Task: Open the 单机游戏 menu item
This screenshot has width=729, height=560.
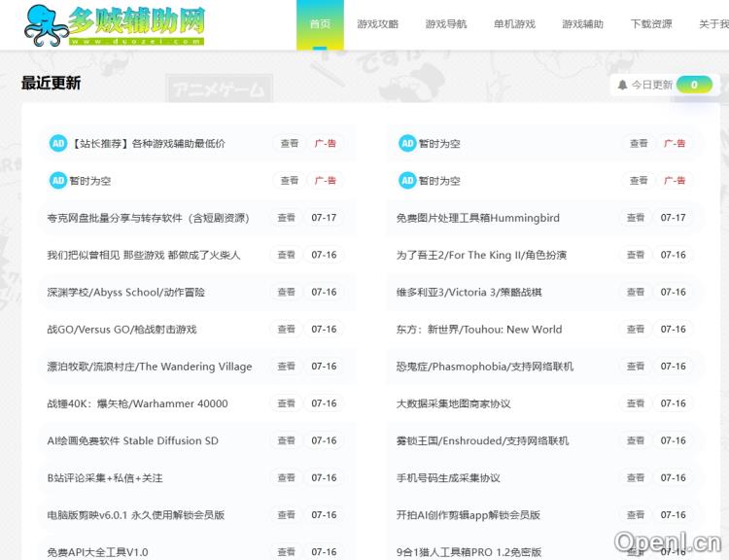Action: (514, 24)
